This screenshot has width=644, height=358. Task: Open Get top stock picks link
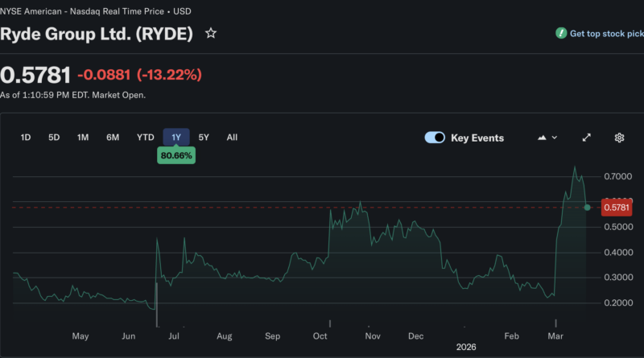[606, 34]
